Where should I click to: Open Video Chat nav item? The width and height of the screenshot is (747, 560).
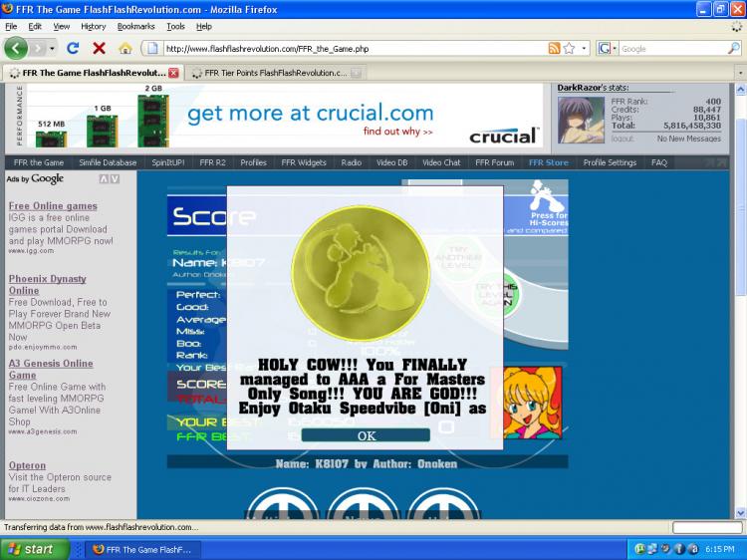(441, 162)
